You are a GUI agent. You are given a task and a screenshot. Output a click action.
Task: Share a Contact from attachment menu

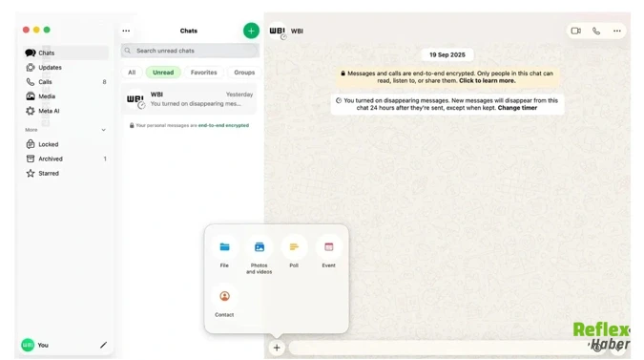pyautogui.click(x=224, y=302)
